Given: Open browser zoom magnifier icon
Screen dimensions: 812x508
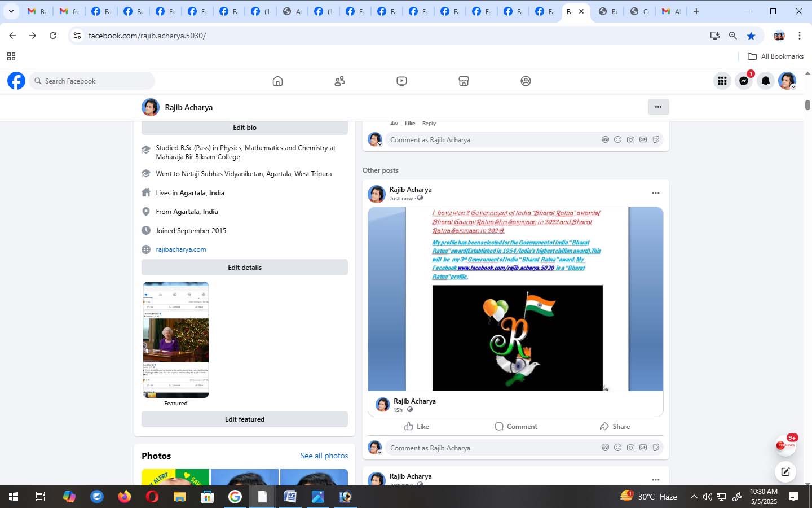Looking at the screenshot, I should coord(733,36).
